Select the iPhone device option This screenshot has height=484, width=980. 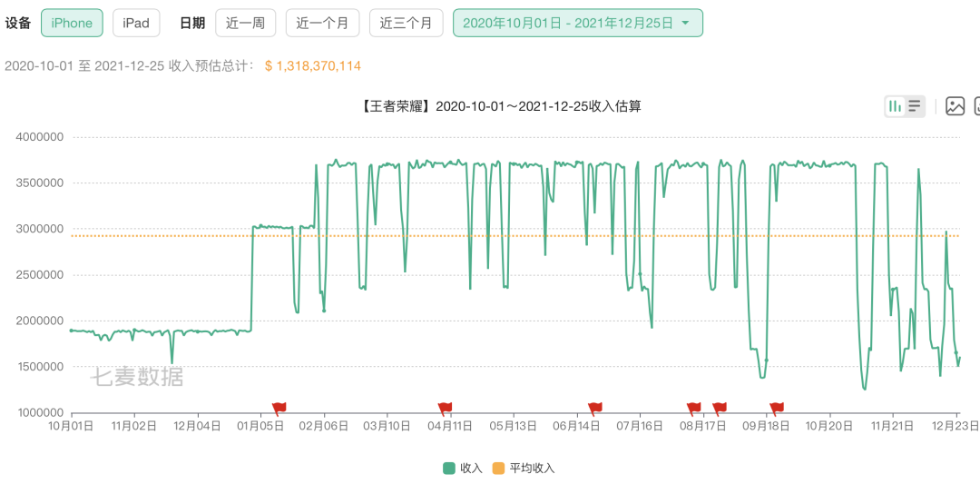click(72, 23)
